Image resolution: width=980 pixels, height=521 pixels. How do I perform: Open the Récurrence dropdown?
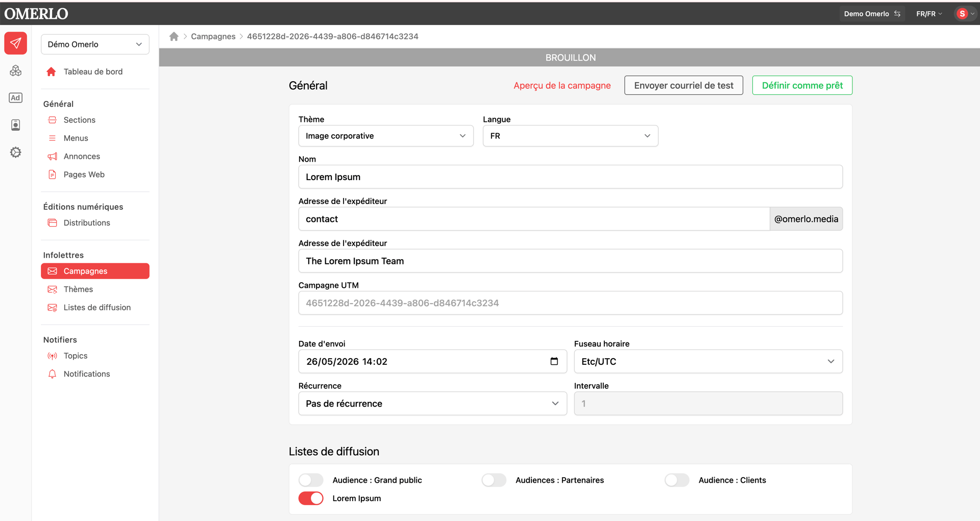coord(433,404)
